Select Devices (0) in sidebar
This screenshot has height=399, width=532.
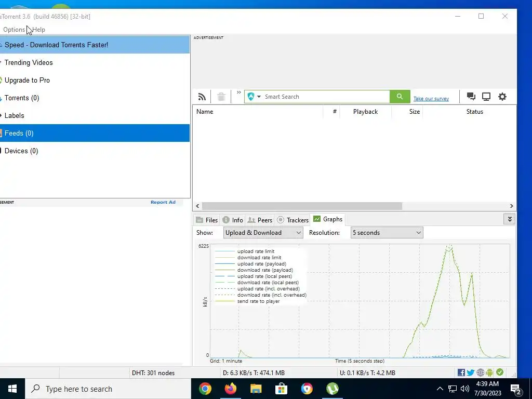coord(95,151)
